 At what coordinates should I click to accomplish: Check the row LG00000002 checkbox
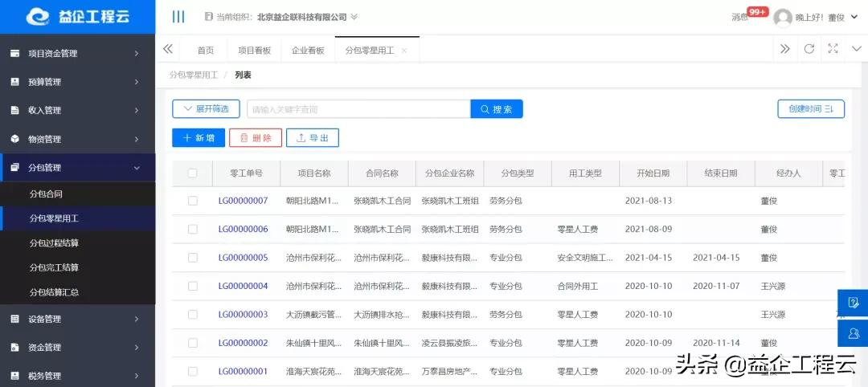coord(193,343)
